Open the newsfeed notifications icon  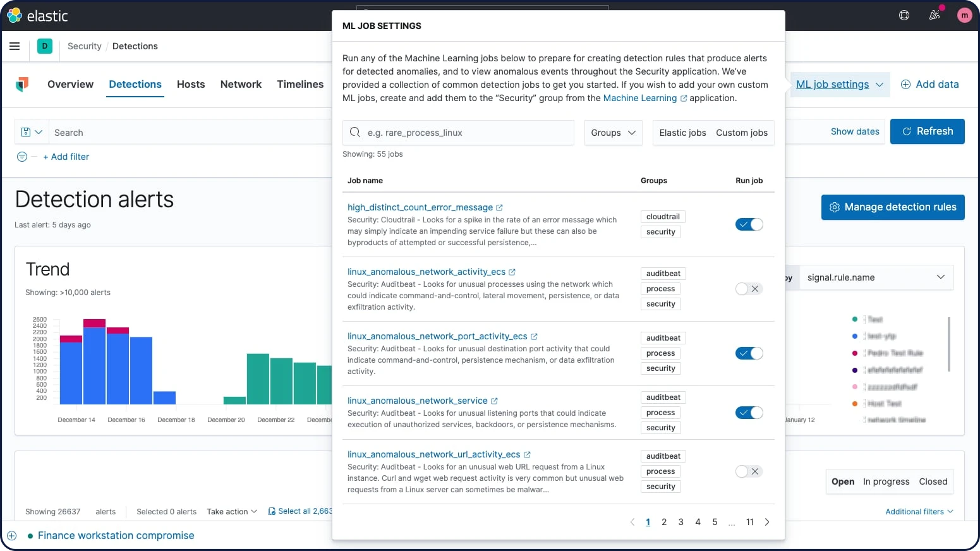click(935, 15)
